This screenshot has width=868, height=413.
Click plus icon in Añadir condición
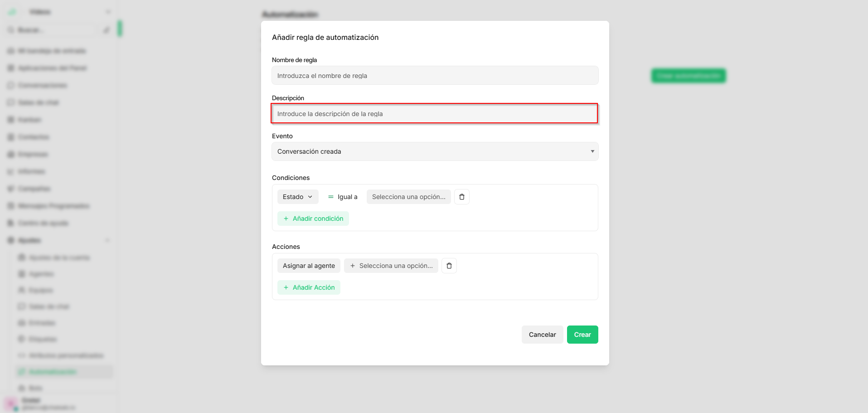coord(286,219)
